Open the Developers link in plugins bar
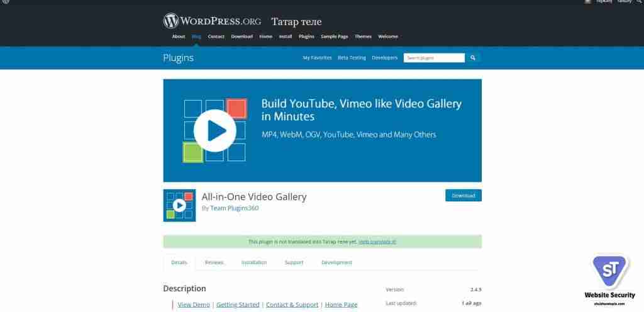The image size is (644, 312). (385, 58)
